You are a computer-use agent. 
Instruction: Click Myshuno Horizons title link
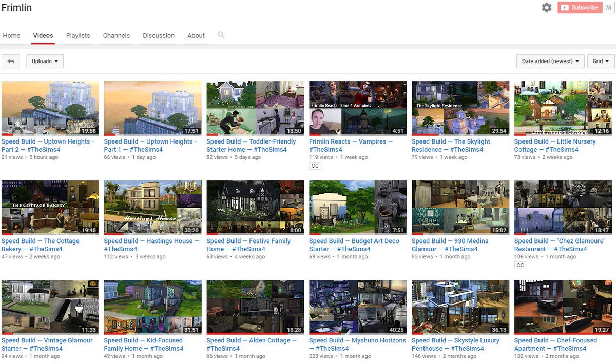[x=358, y=345]
